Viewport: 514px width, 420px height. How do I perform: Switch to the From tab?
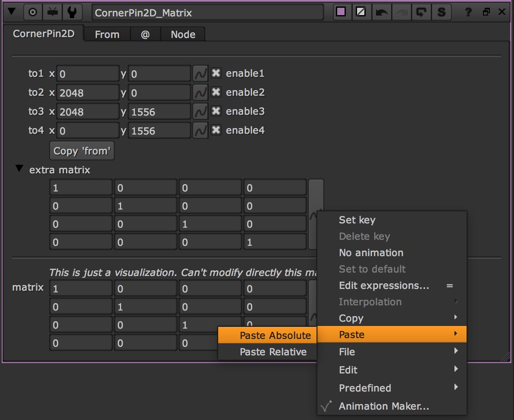pyautogui.click(x=107, y=34)
